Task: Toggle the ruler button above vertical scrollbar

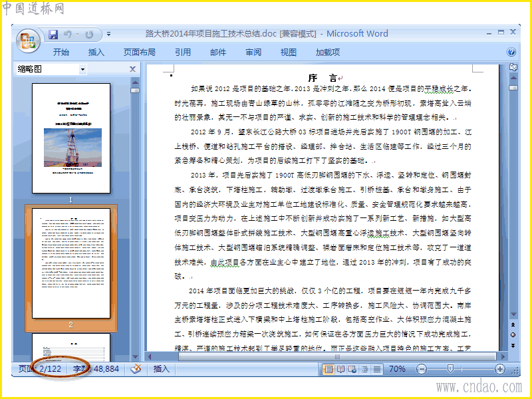Action: (513, 67)
